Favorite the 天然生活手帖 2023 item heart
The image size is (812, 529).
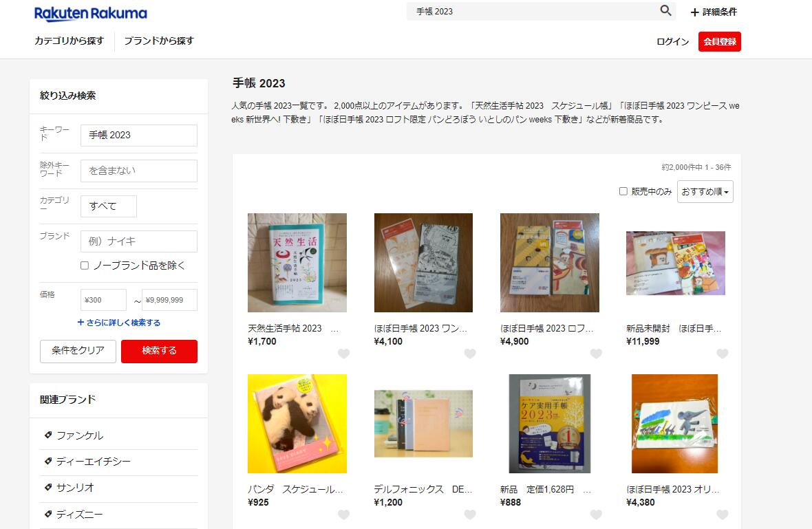344,354
